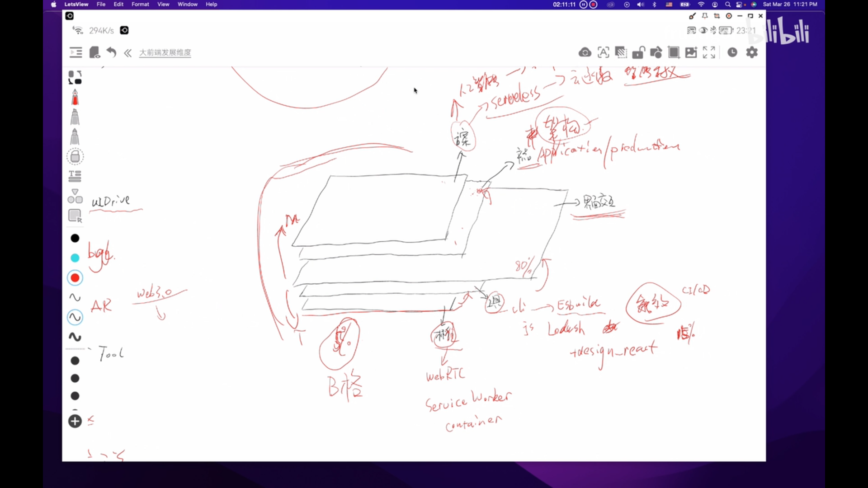Click the undo arrow icon
This screenshot has width=868, height=488.
[x=111, y=52]
